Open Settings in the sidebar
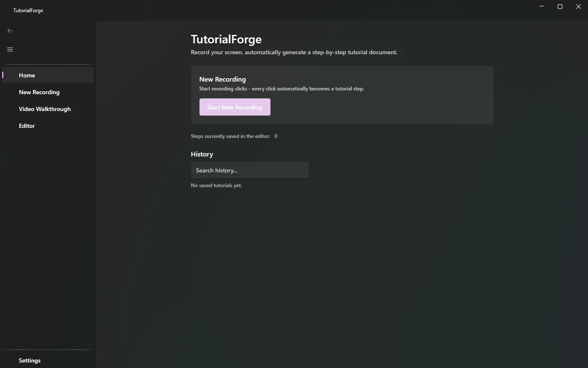Image resolution: width=588 pixels, height=368 pixels. [48, 360]
